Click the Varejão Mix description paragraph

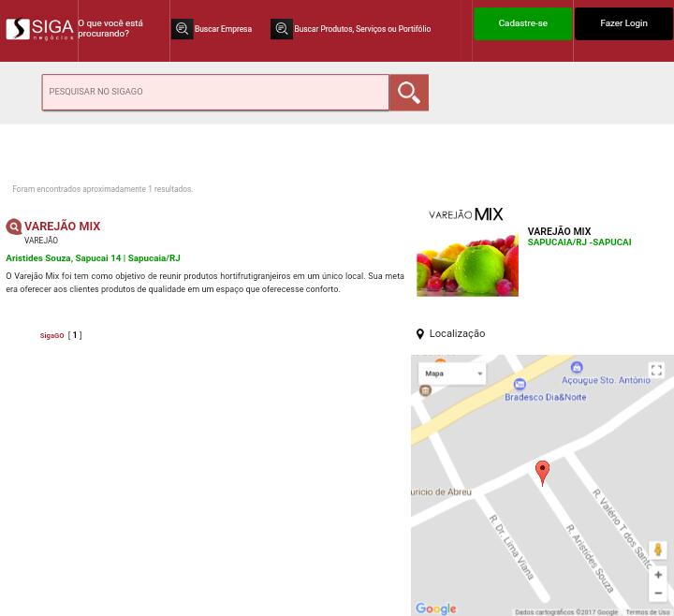(x=205, y=283)
